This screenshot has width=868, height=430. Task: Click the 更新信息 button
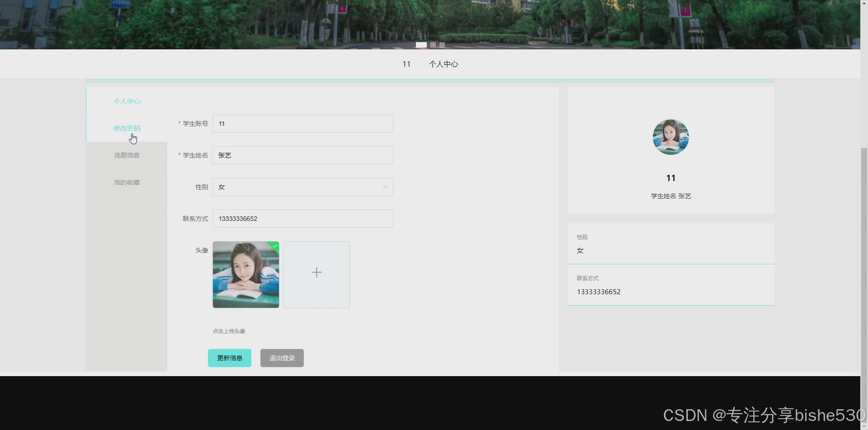point(230,358)
